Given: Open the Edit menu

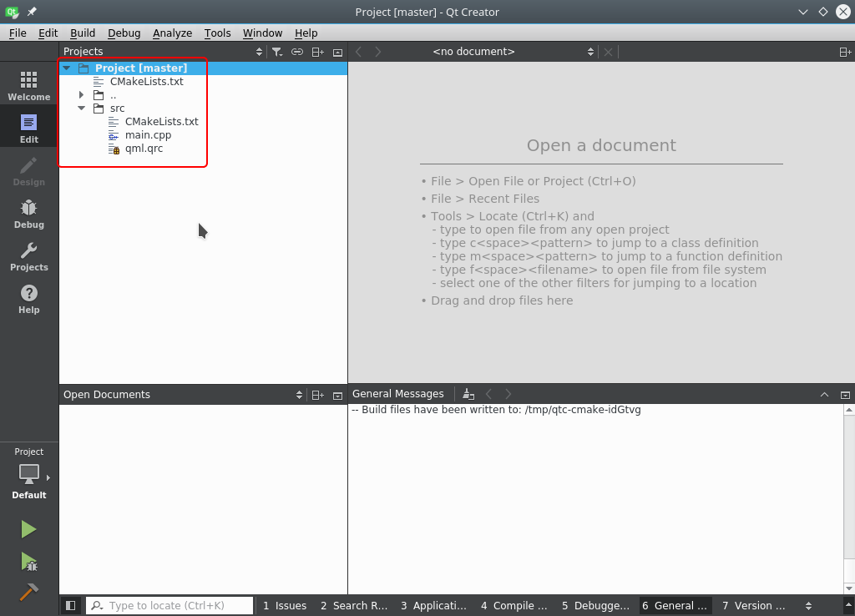Looking at the screenshot, I should click(48, 33).
